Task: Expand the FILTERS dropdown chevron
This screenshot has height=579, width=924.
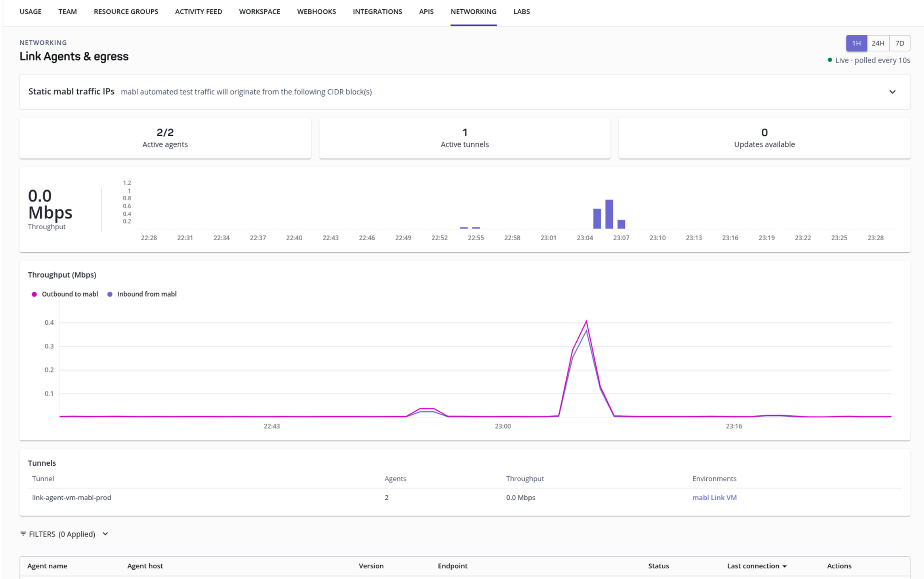Action: (x=105, y=534)
